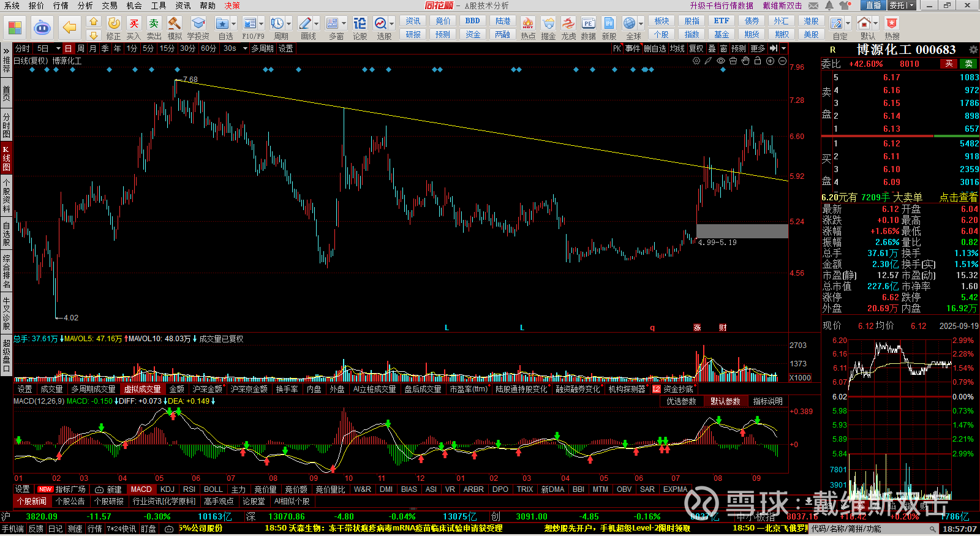The width and height of the screenshot is (980, 536).
Task: Click the 7*24快讯 status bar item
Action: coord(122,529)
